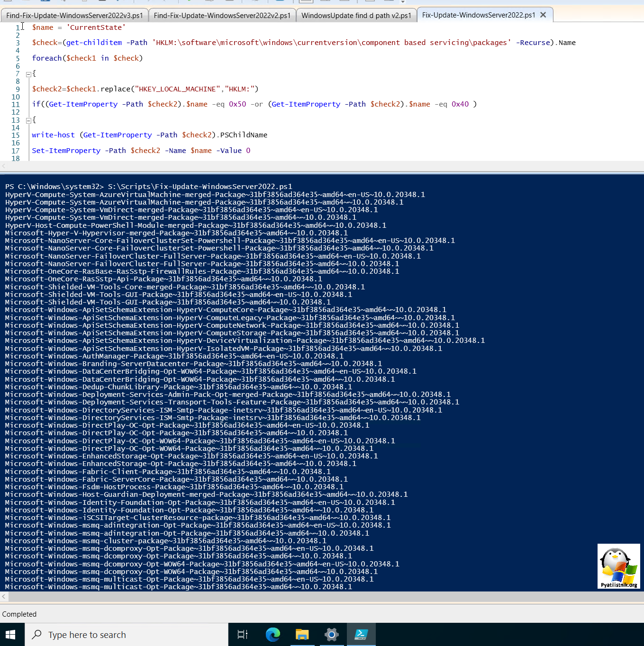Click the write-host command on line 15
This screenshot has height=646, width=644.
pyautogui.click(x=53, y=135)
